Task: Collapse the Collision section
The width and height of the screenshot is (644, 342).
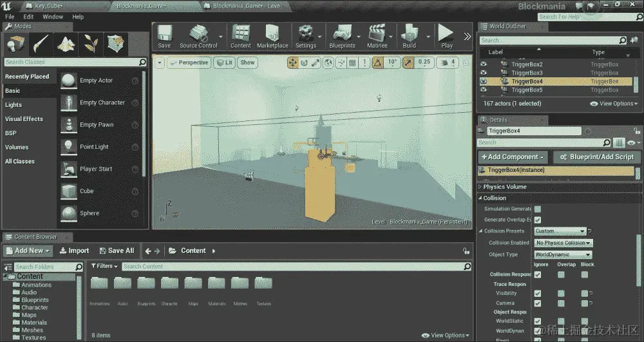Action: click(x=480, y=198)
